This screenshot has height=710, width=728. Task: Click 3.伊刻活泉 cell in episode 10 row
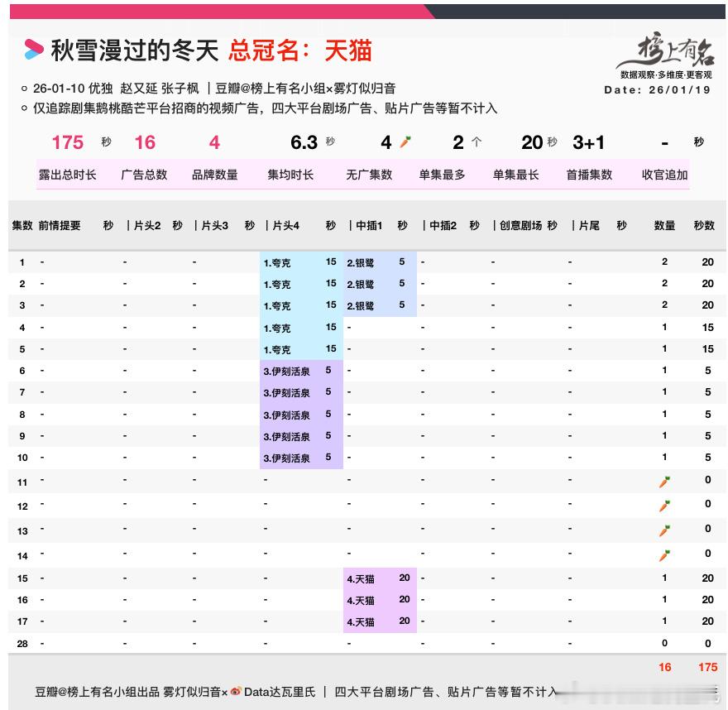[286, 458]
